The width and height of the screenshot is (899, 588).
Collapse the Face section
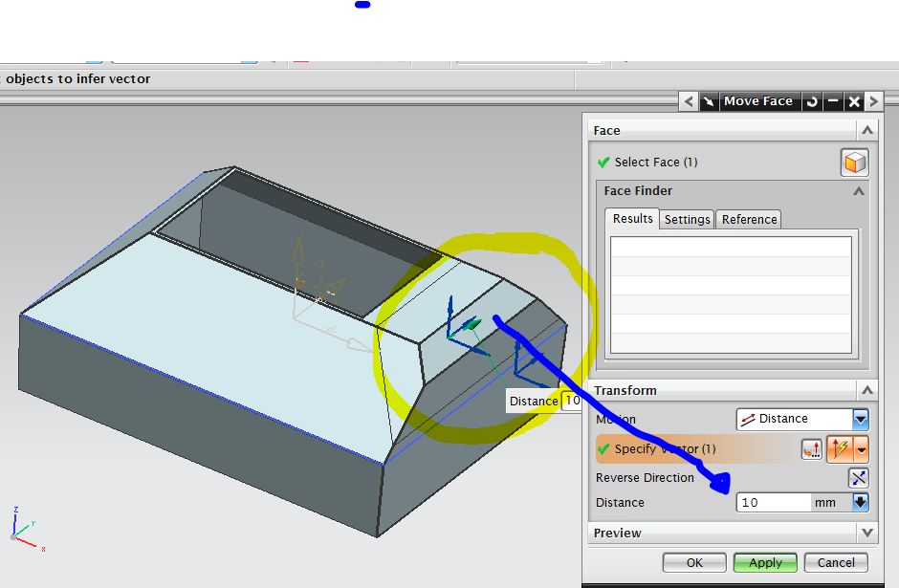(866, 130)
